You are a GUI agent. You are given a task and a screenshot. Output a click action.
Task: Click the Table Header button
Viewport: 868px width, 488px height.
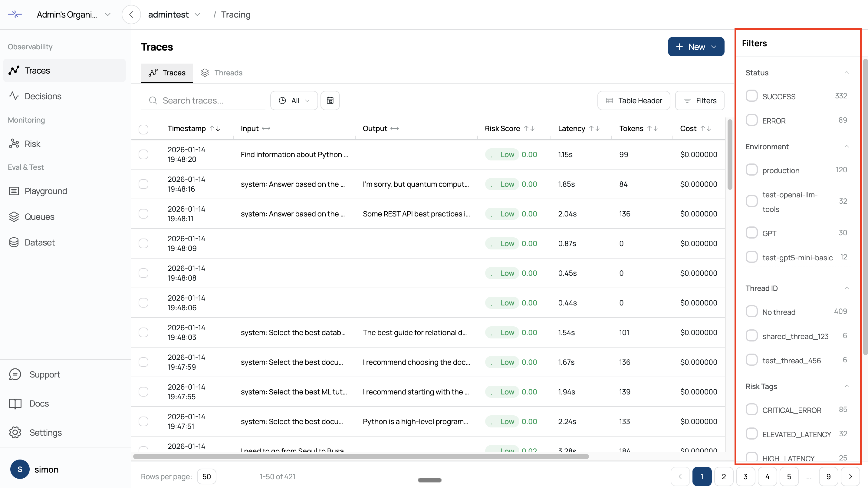[x=633, y=101]
